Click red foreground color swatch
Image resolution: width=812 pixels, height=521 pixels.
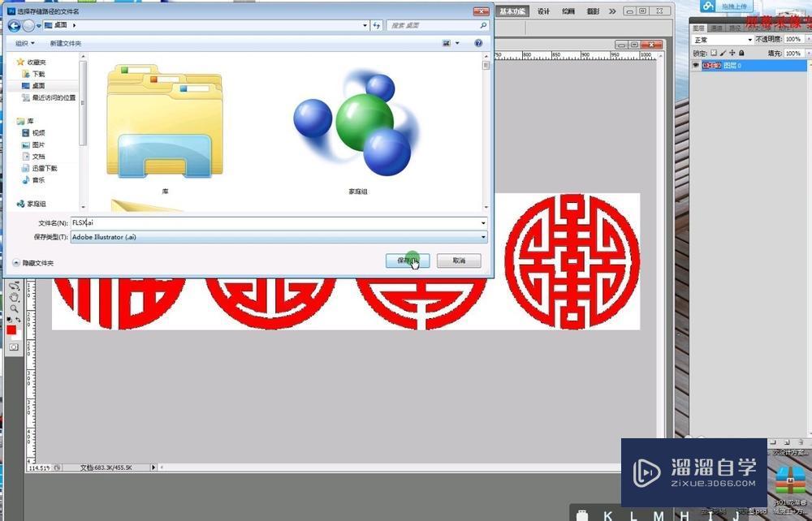(11, 329)
